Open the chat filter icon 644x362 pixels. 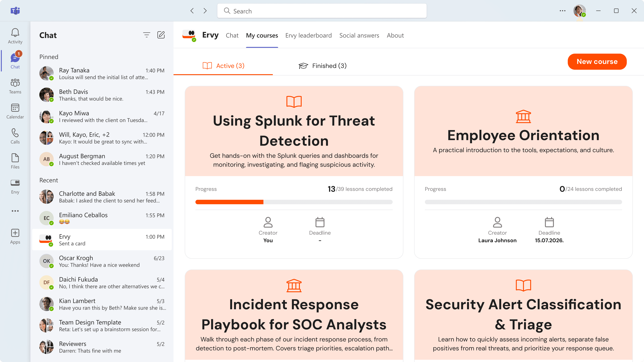click(146, 35)
